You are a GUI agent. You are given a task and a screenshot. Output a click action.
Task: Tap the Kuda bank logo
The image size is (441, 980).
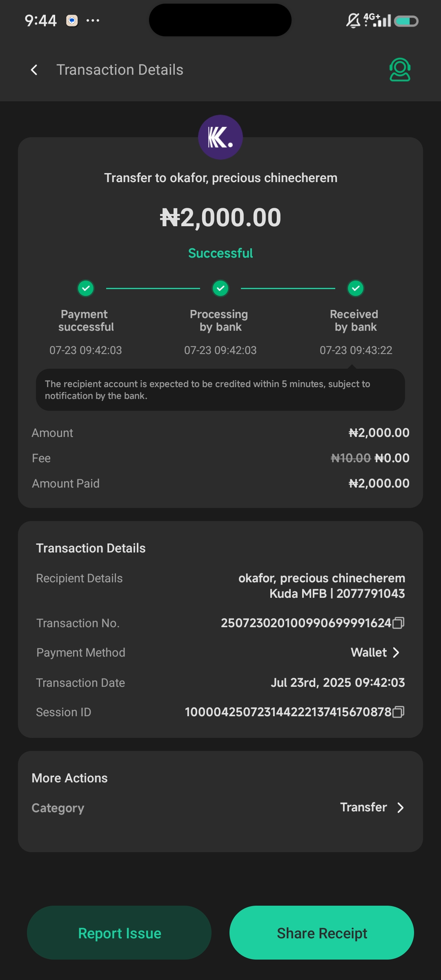click(x=220, y=137)
